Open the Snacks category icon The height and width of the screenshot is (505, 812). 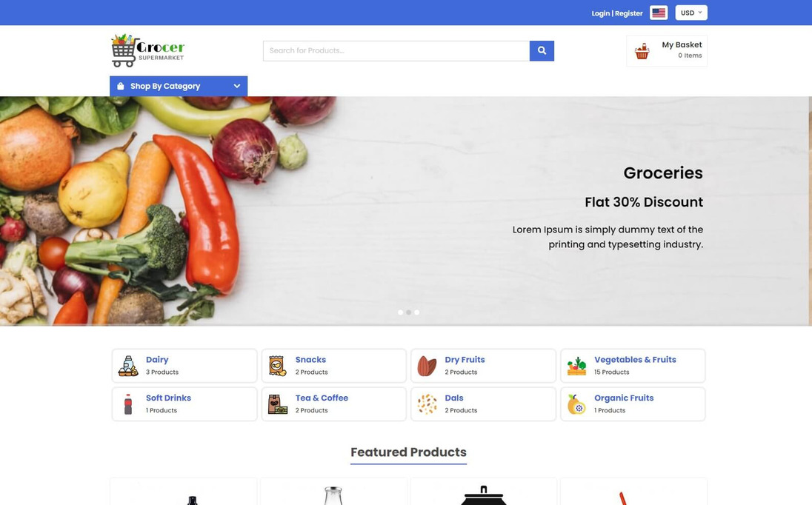(x=278, y=366)
